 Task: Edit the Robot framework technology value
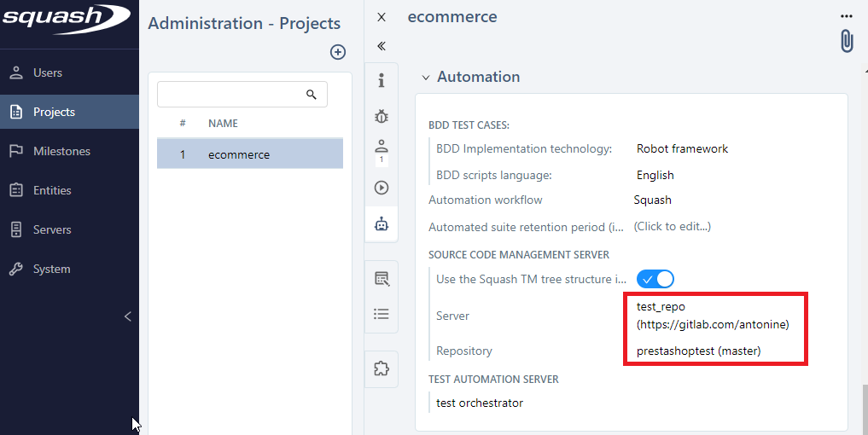pos(682,148)
